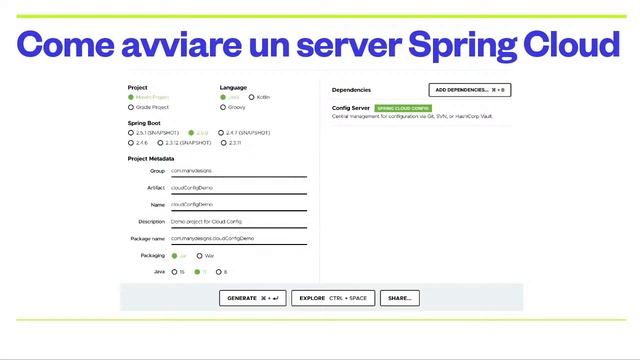640x360 pixels.
Task: Click the Project Metadata heading
Action: (151, 159)
